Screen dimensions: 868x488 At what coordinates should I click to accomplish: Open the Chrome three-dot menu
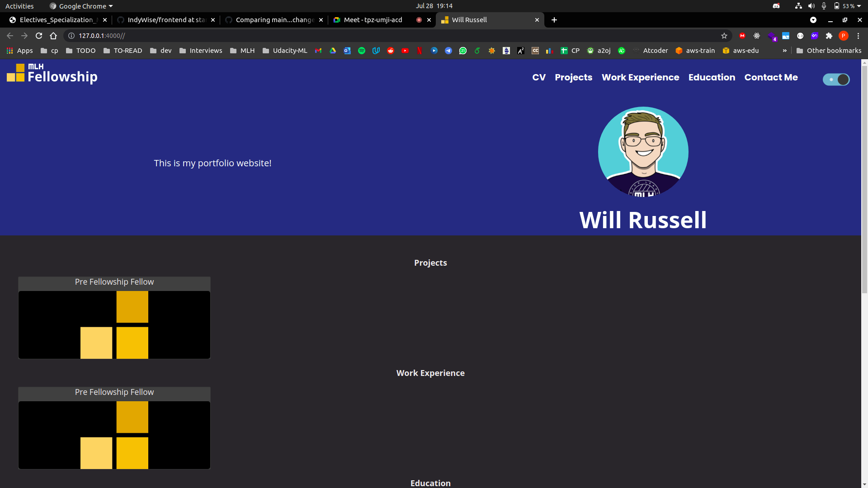(x=858, y=36)
